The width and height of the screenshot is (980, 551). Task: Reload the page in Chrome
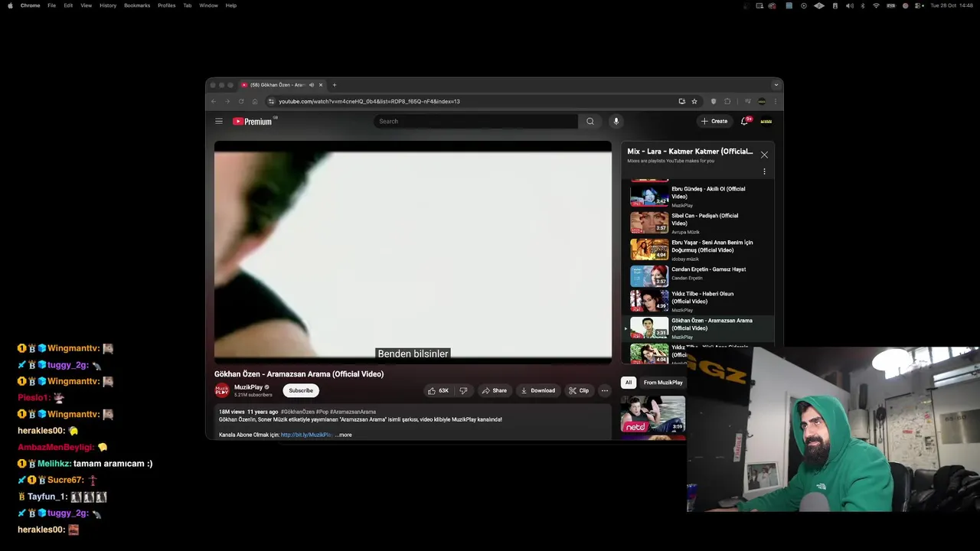[x=241, y=101]
